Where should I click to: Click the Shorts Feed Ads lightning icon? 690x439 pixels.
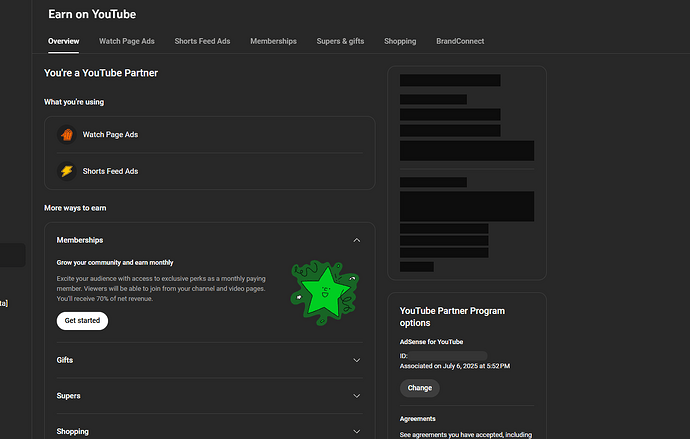tap(66, 171)
